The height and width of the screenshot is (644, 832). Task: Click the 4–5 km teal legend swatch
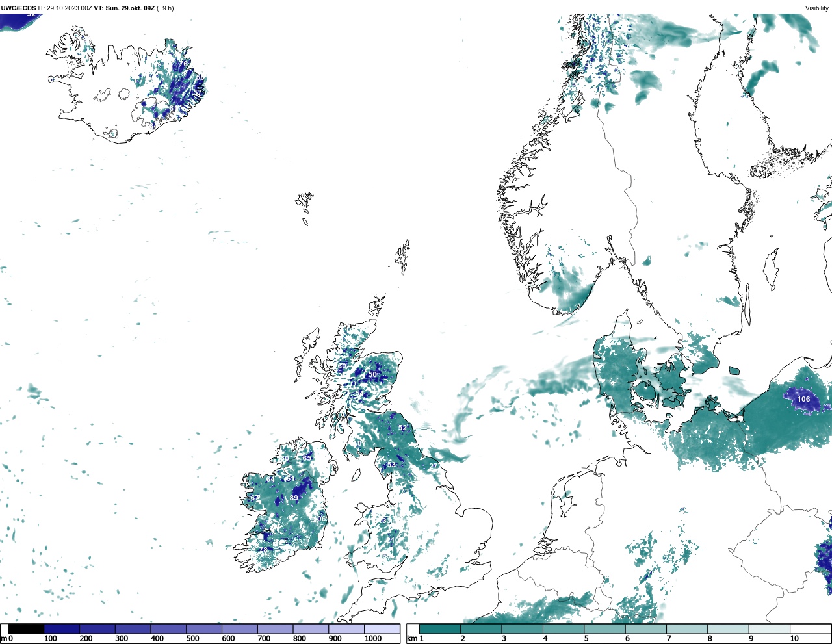[564, 629]
